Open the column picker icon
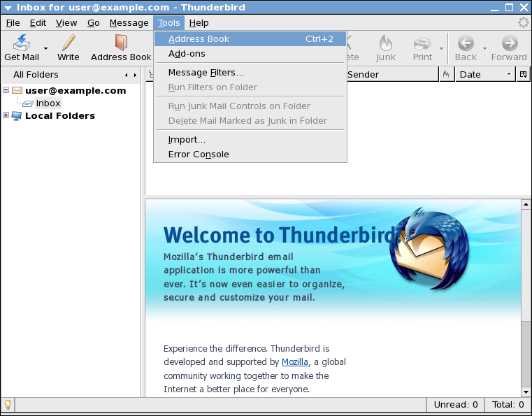Image resolution: width=532 pixels, height=416 pixels. click(x=523, y=74)
